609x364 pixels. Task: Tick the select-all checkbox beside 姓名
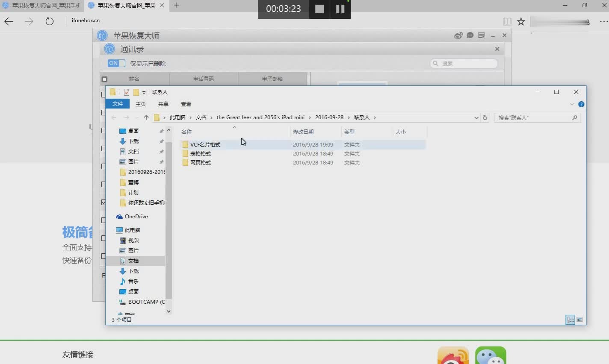104,79
